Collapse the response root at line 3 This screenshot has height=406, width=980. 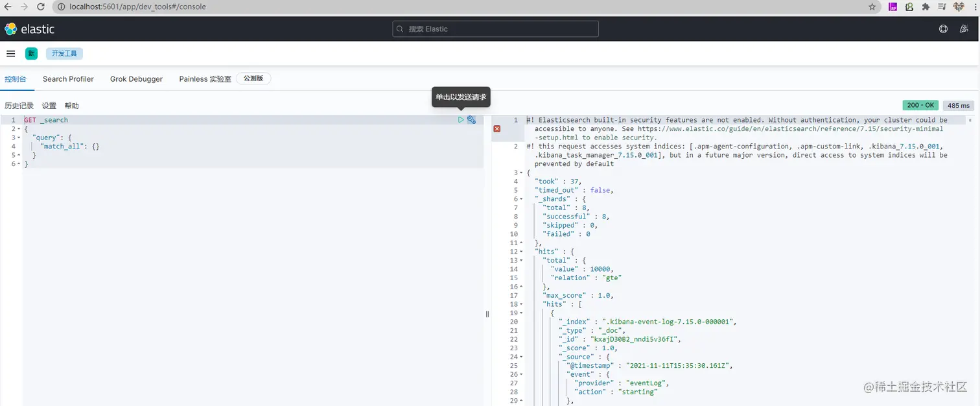tap(521, 173)
